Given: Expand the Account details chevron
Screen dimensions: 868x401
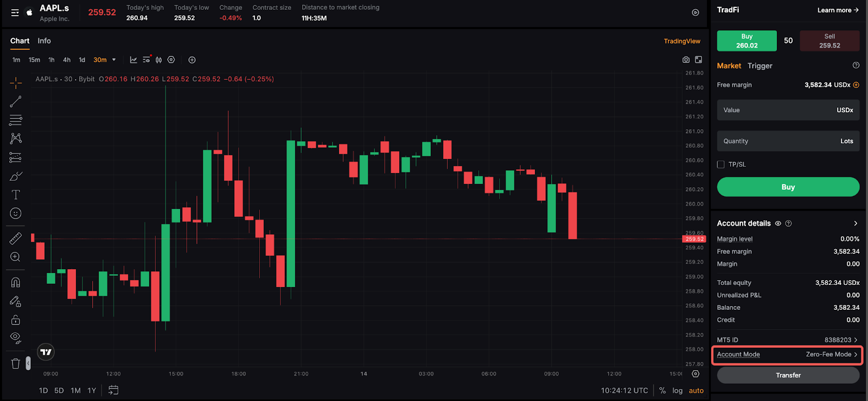Looking at the screenshot, I should click(856, 224).
